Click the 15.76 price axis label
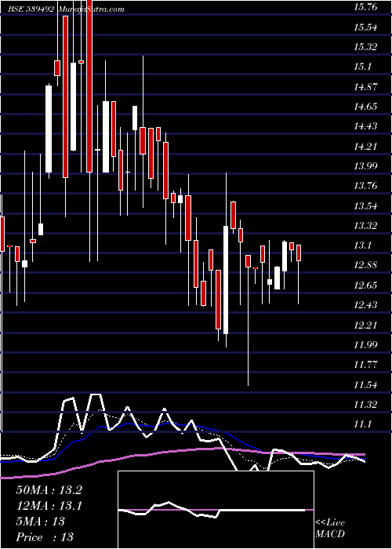 pos(365,6)
